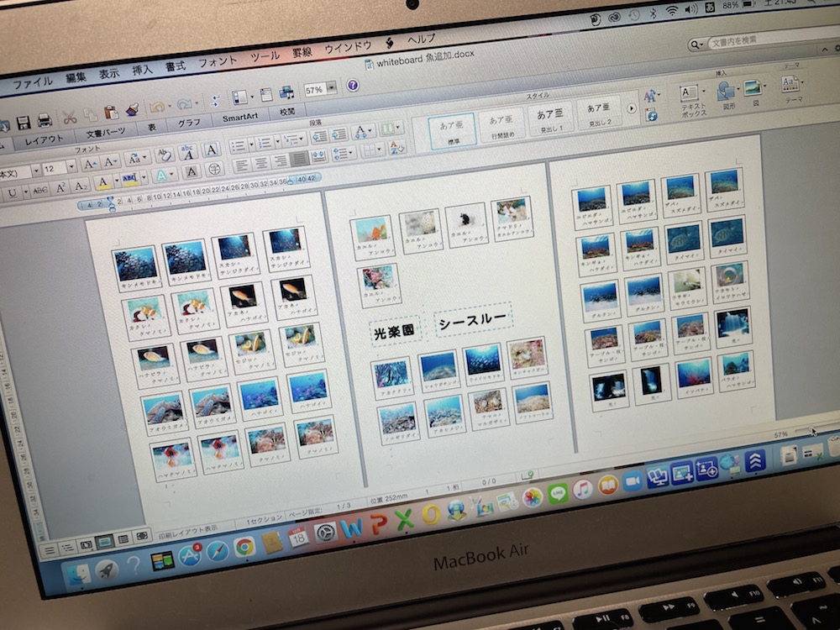Screen dimensions: 840x630
Task: Apply the 見出し 1 style
Action: click(x=550, y=120)
